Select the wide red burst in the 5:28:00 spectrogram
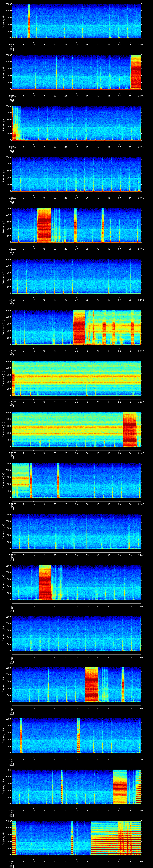The width and height of the screenshot is (153, 868). tap(79, 327)
